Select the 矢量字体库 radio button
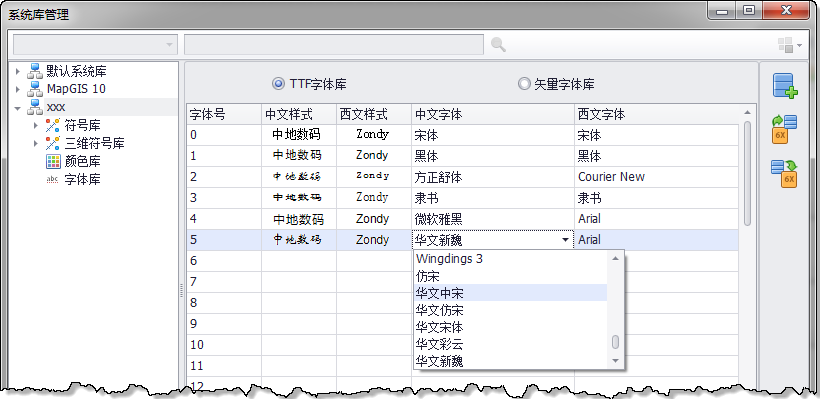Viewport: 820px width, 399px height. point(523,84)
